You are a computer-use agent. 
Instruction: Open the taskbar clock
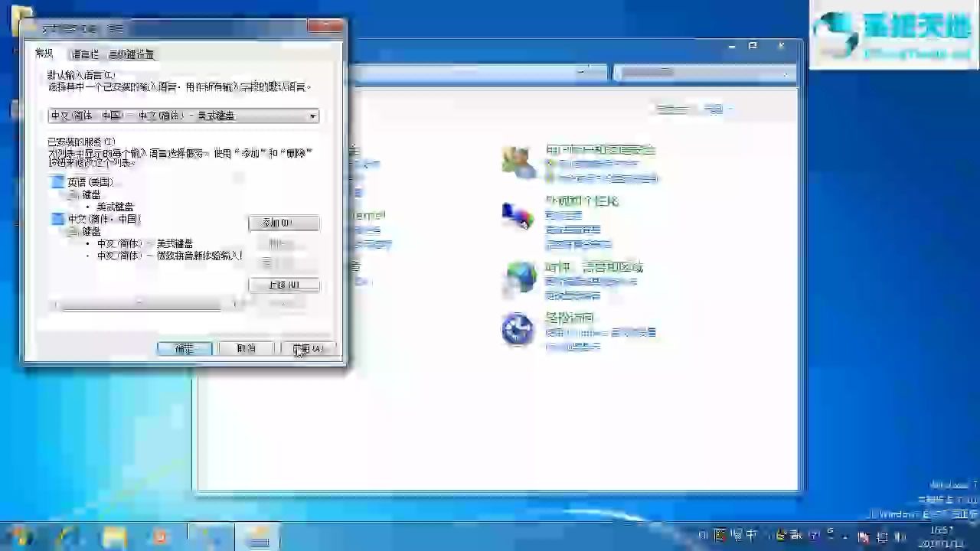coord(942,536)
